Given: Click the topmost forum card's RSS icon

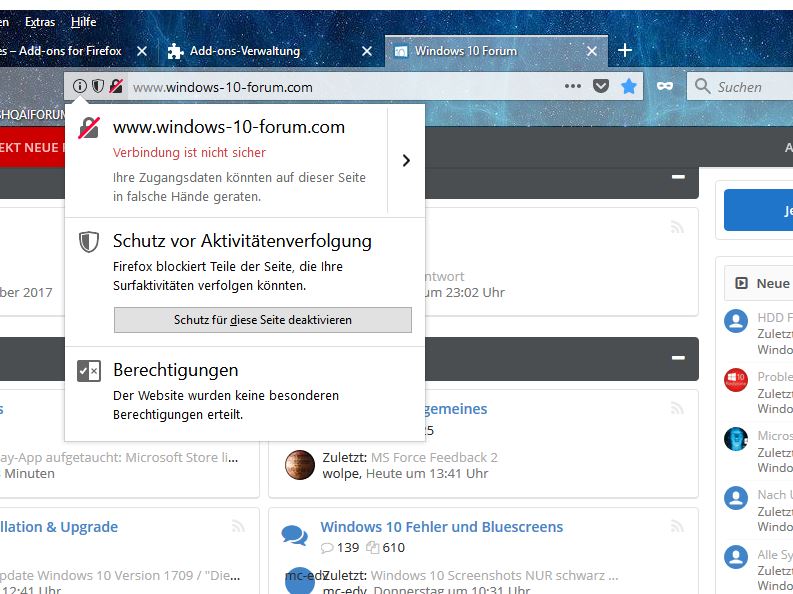Looking at the screenshot, I should tap(677, 227).
